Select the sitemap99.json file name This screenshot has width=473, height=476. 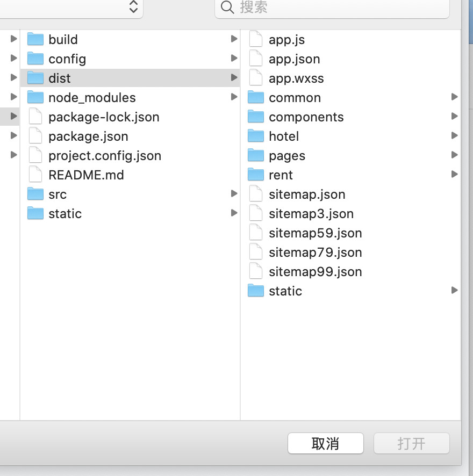316,272
